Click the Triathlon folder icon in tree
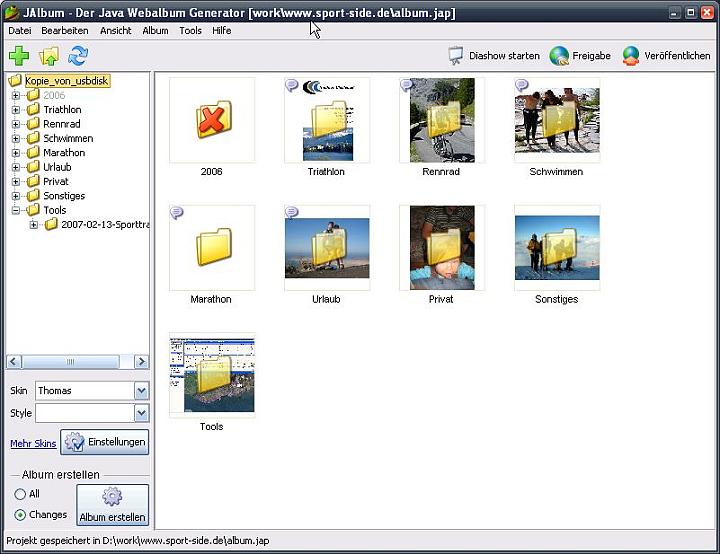Image resolution: width=720 pixels, height=554 pixels. coord(33,109)
